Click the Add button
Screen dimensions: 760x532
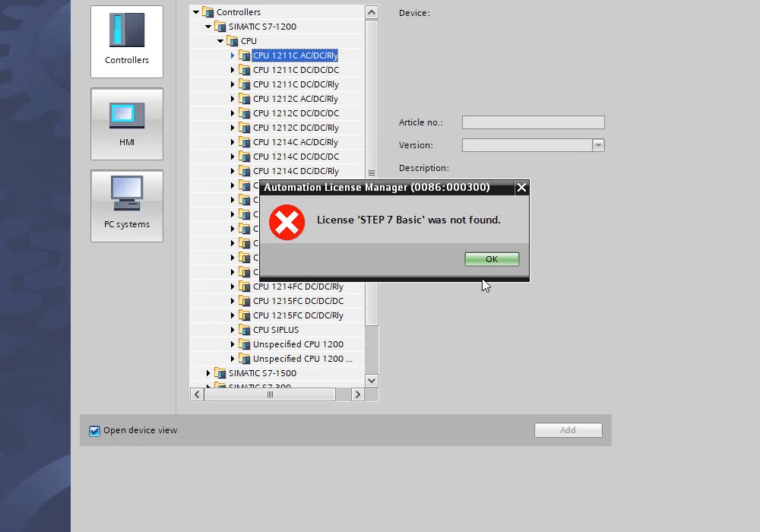[x=568, y=429]
